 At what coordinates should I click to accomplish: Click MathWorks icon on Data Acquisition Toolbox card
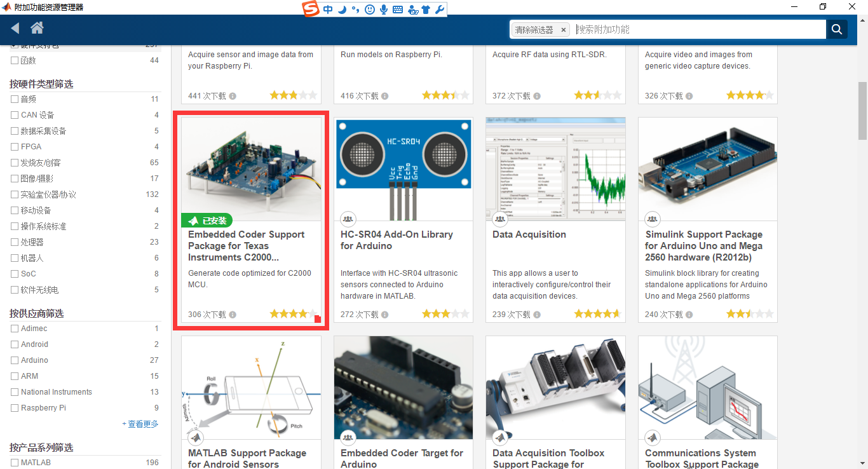(500, 438)
